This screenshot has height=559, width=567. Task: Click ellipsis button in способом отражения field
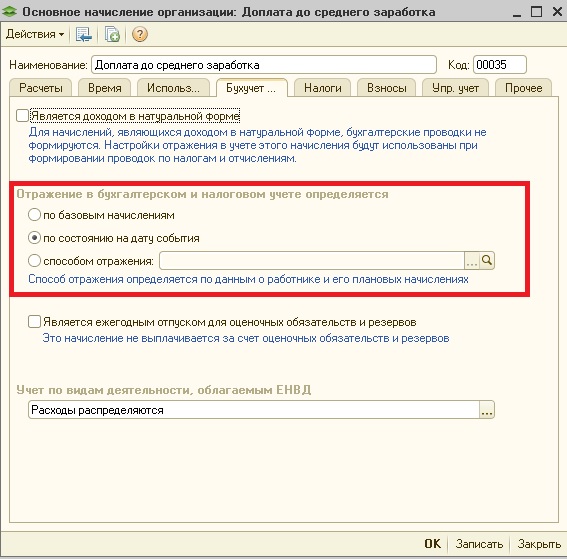pos(472,260)
